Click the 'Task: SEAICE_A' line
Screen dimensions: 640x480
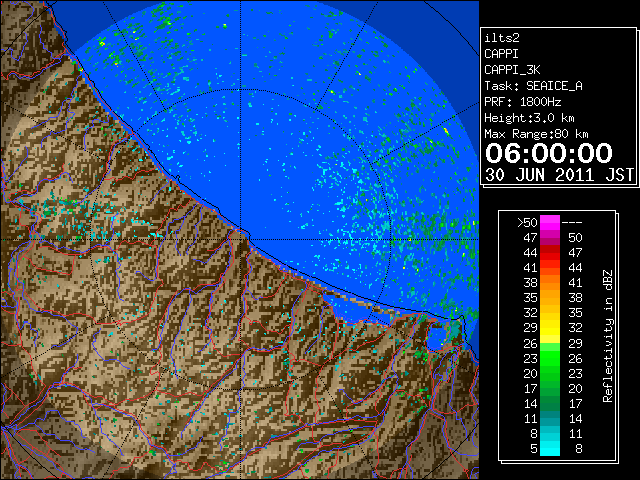pos(533,86)
